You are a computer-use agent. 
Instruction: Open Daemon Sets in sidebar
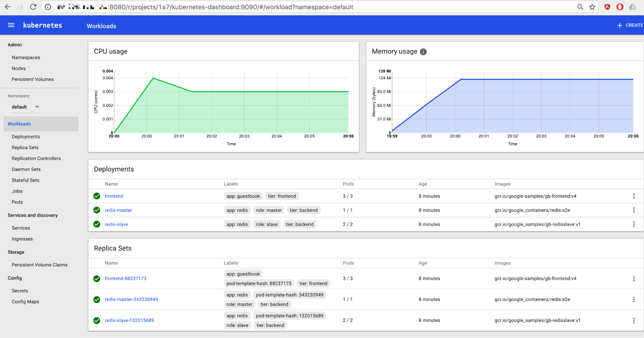[x=26, y=169]
